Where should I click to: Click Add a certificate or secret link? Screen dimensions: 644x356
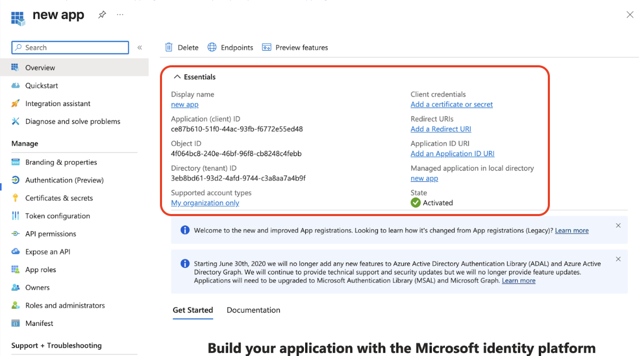point(452,104)
